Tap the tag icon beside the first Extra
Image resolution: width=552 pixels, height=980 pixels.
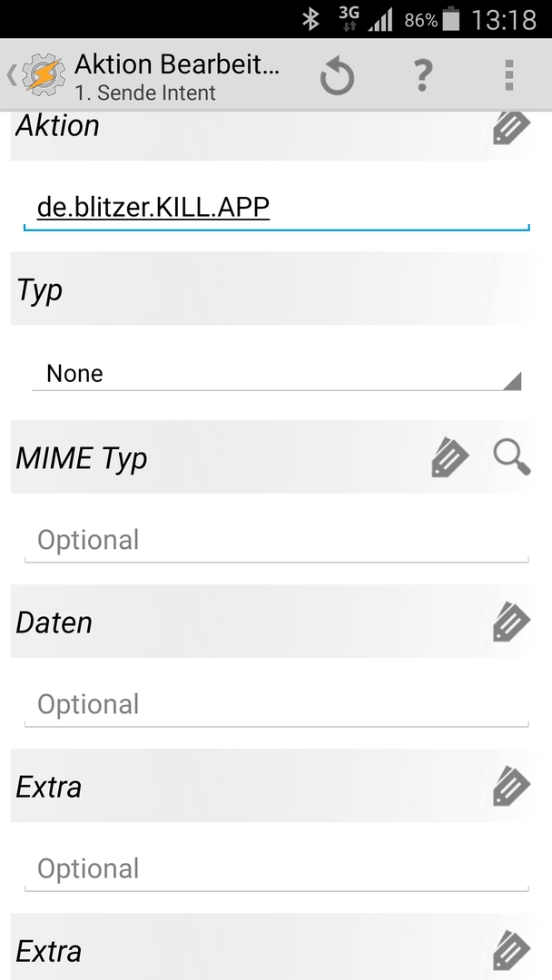511,786
